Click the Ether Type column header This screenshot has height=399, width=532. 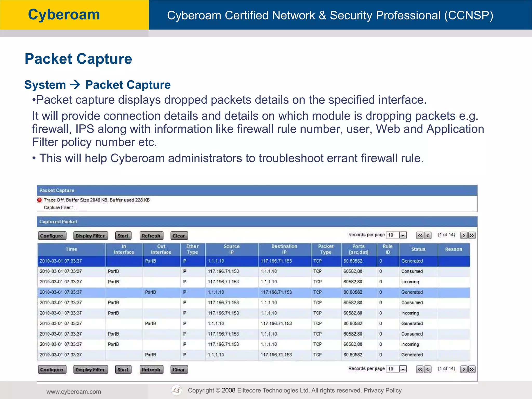(192, 249)
